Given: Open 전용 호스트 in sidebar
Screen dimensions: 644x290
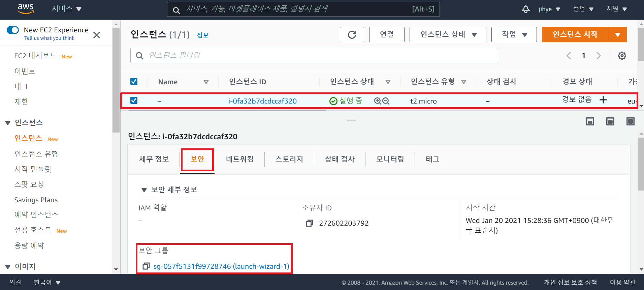Looking at the screenshot, I should pyautogui.click(x=33, y=230).
